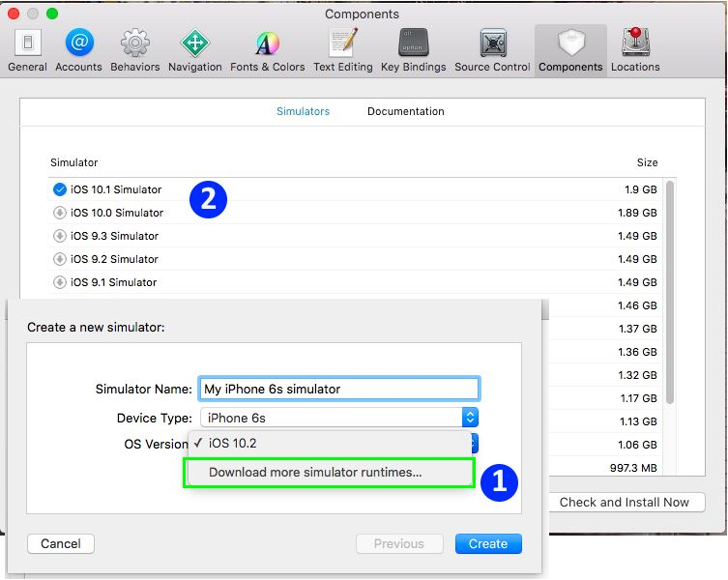
Task: Download the iOS 9.2 Simulator
Action: point(59,259)
